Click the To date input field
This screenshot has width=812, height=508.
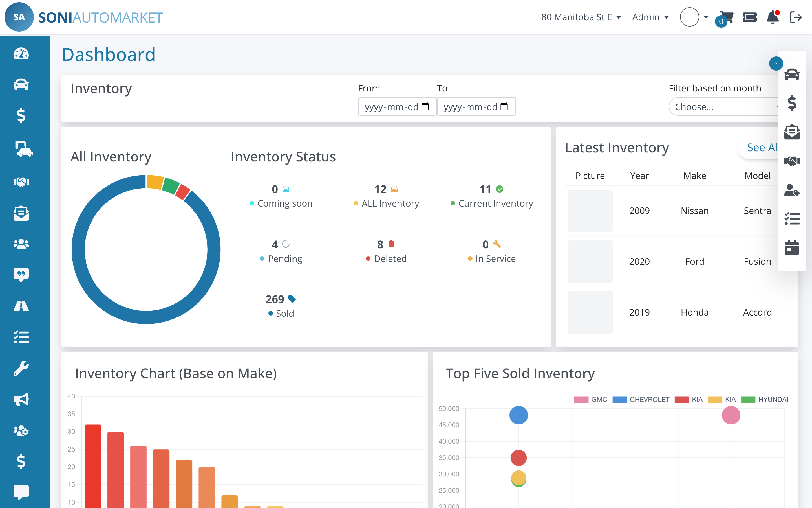(x=476, y=106)
